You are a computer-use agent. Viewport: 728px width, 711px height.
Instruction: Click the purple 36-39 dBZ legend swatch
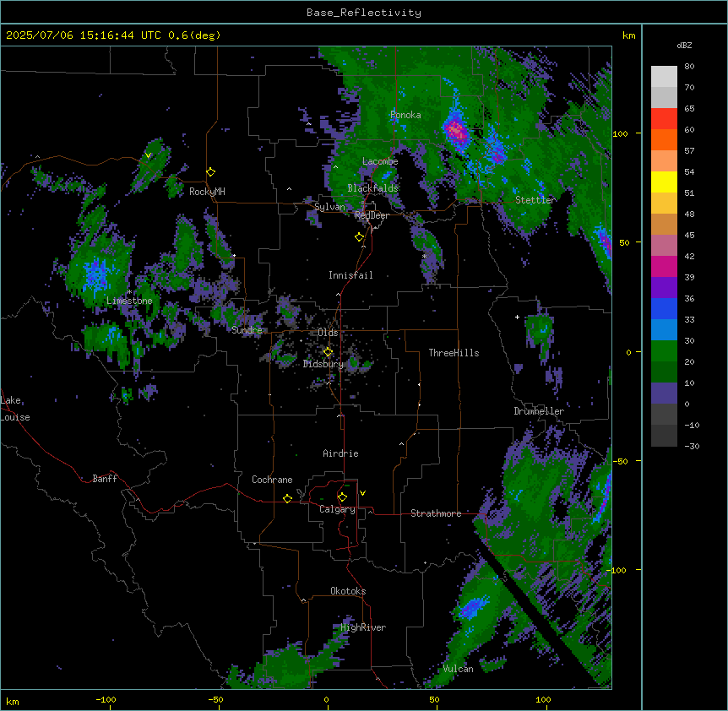click(664, 288)
